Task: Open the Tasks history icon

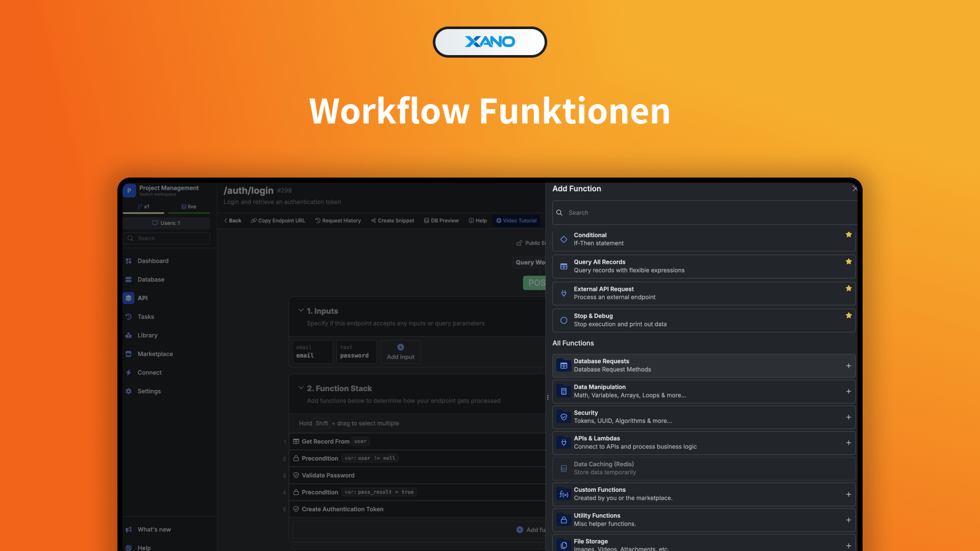Action: 129,317
